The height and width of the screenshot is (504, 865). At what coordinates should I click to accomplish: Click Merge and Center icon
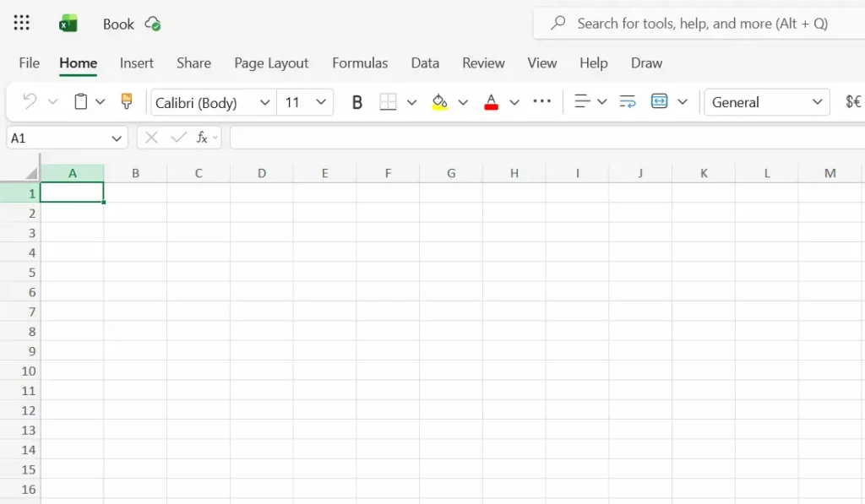659,101
